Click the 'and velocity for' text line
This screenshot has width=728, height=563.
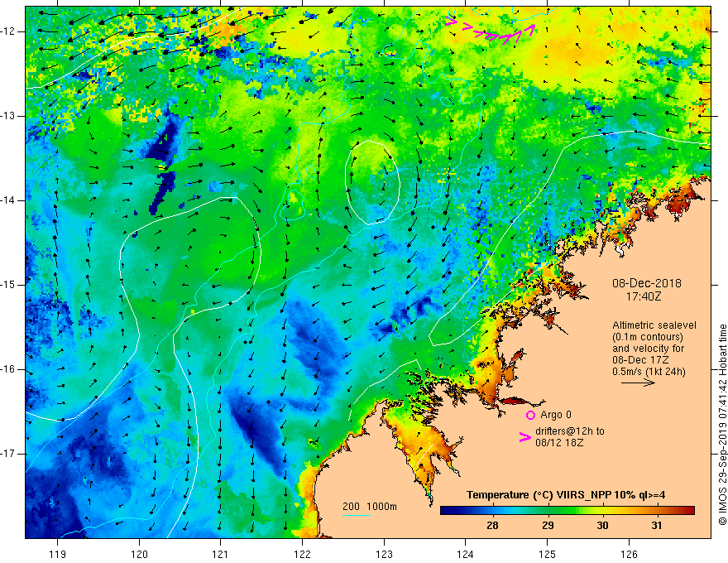[648, 348]
